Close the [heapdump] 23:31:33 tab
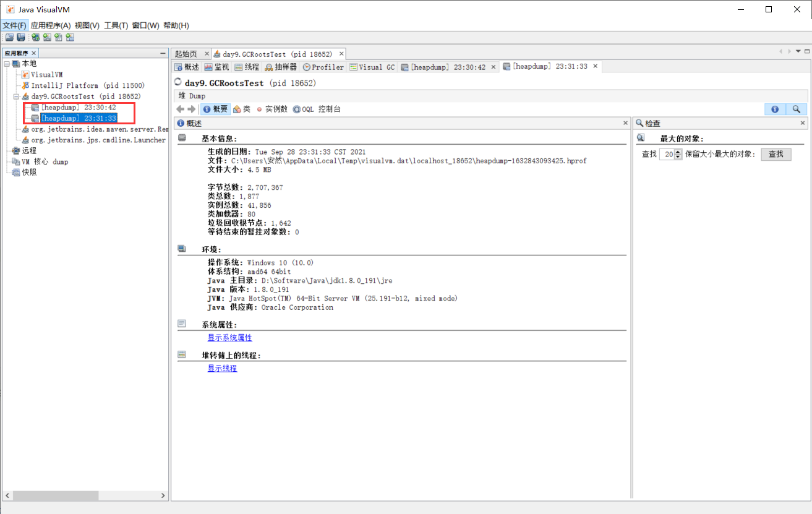The width and height of the screenshot is (812, 514). 595,66
